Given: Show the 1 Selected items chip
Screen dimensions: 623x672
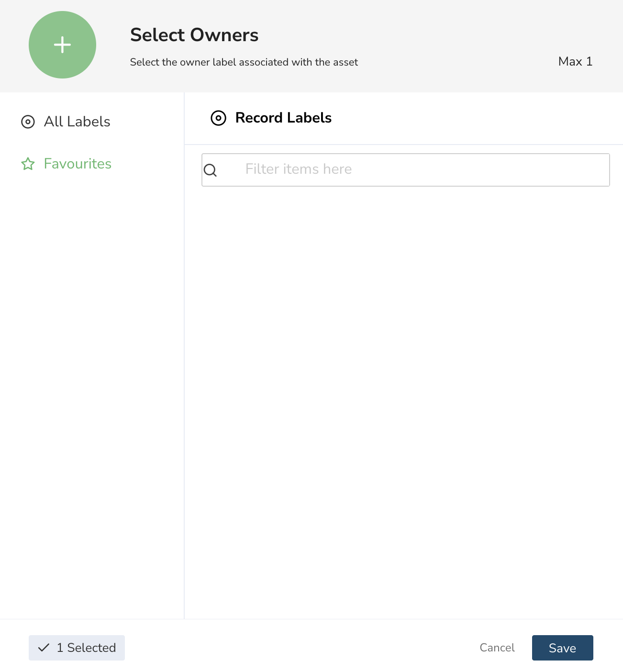Looking at the screenshot, I should tap(77, 648).
